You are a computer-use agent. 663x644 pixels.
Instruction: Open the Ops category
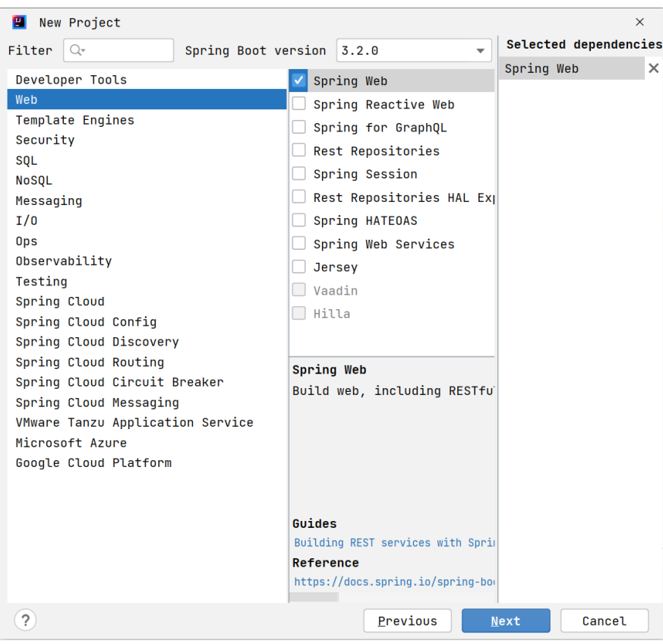[147, 241]
